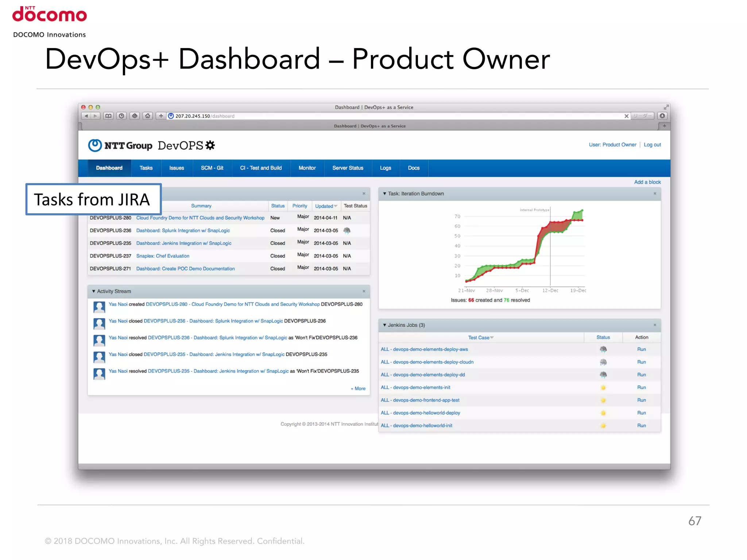Sort tasks by Priority column header
This screenshot has width=747, height=560.
(x=299, y=206)
